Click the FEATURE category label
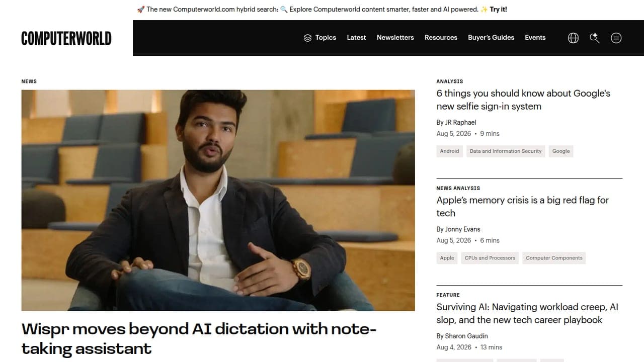 (x=448, y=295)
